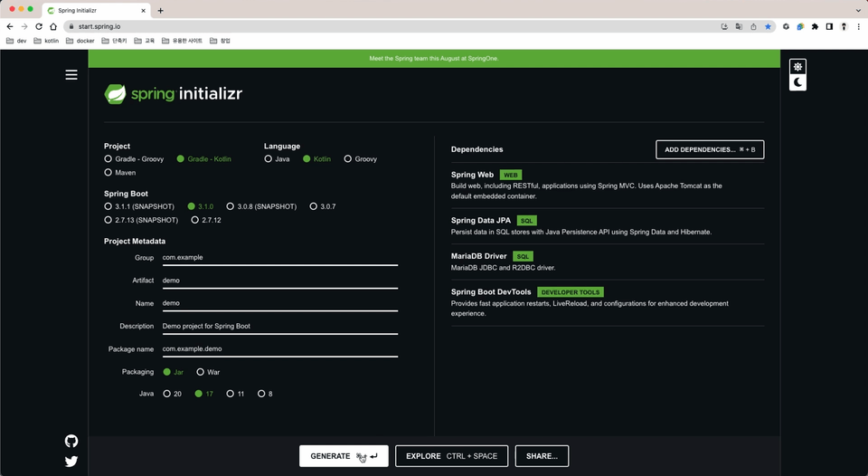
Task: Click the lock icon in address bar
Action: click(x=71, y=26)
